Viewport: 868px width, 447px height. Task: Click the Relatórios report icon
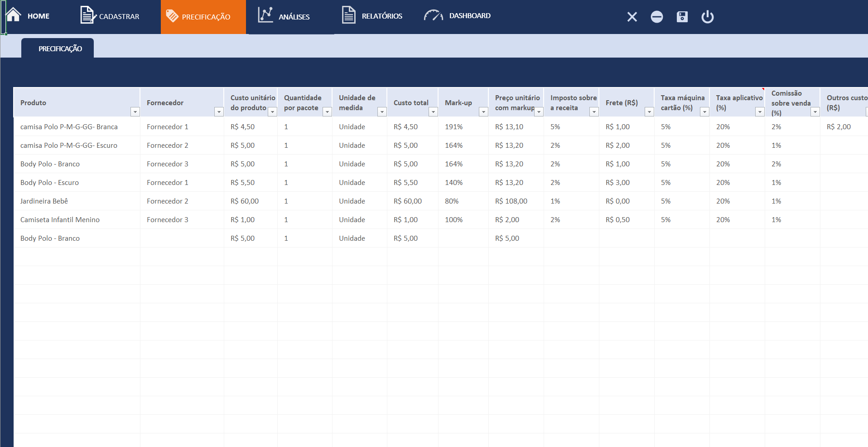tap(348, 15)
